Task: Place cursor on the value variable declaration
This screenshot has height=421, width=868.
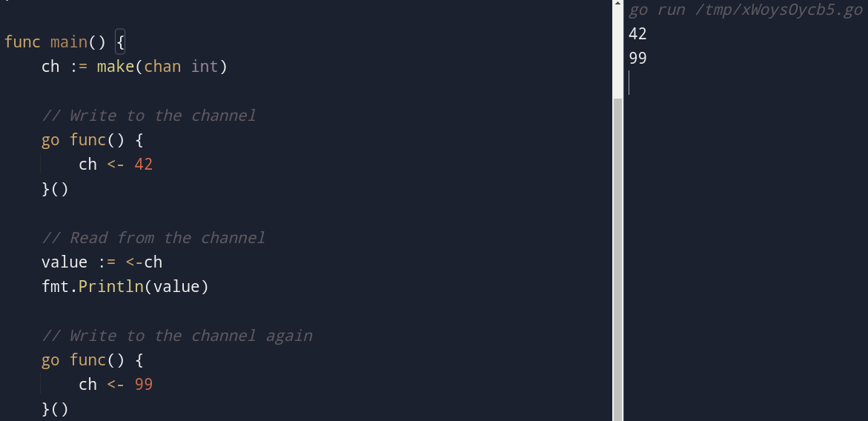Action: click(x=64, y=262)
